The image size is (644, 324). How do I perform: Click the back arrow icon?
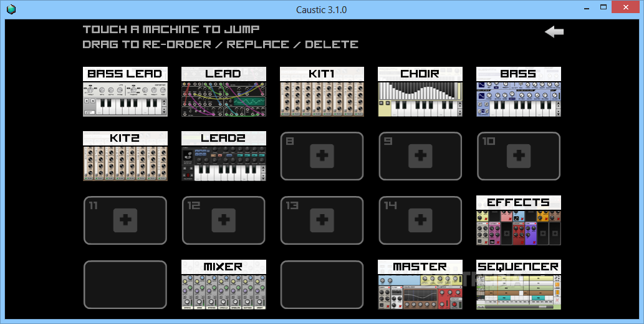coord(554,32)
